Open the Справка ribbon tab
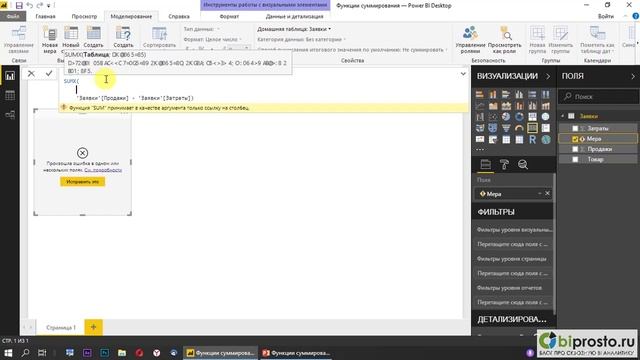The height and width of the screenshot is (360, 640). click(x=179, y=16)
